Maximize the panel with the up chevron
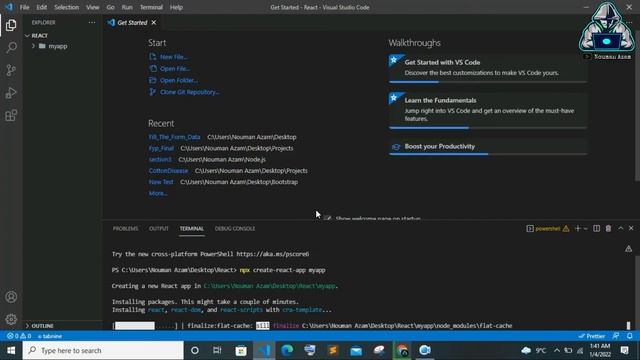 pyautogui.click(x=620, y=229)
